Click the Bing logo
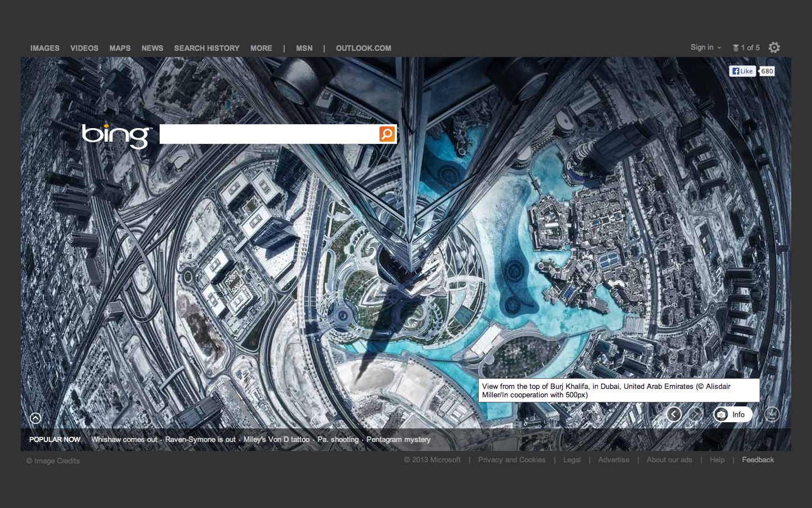 coord(116,135)
